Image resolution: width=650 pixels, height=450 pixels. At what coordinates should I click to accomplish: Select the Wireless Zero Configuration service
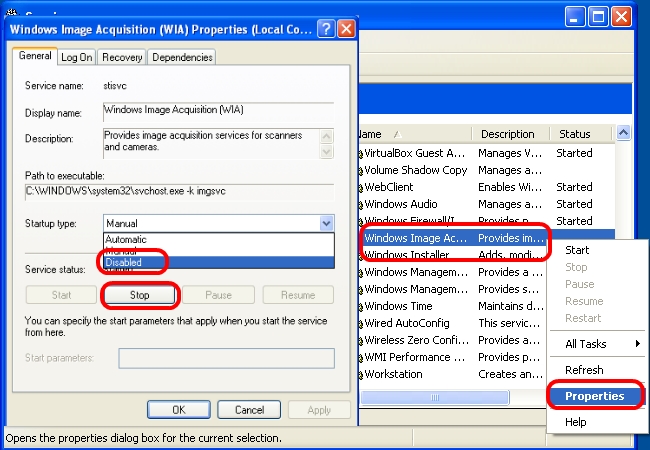tap(453, 340)
